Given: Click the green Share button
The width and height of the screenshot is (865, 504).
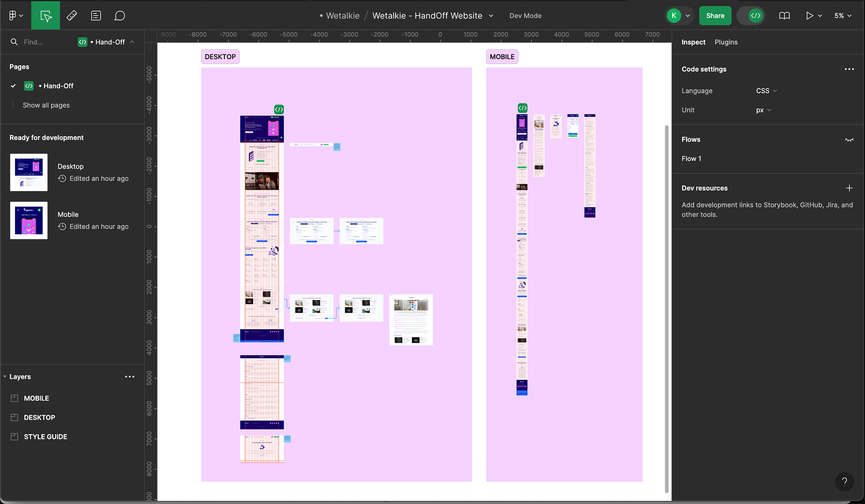Looking at the screenshot, I should point(715,15).
